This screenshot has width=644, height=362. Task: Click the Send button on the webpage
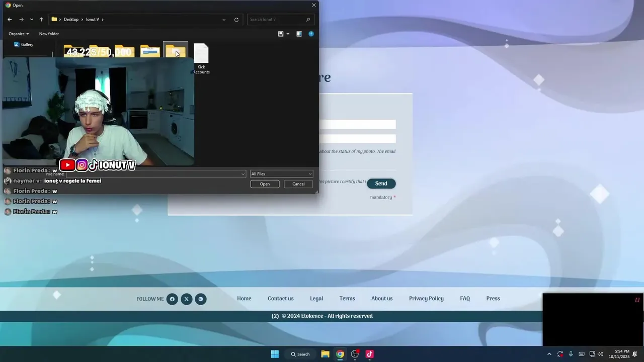point(381,184)
